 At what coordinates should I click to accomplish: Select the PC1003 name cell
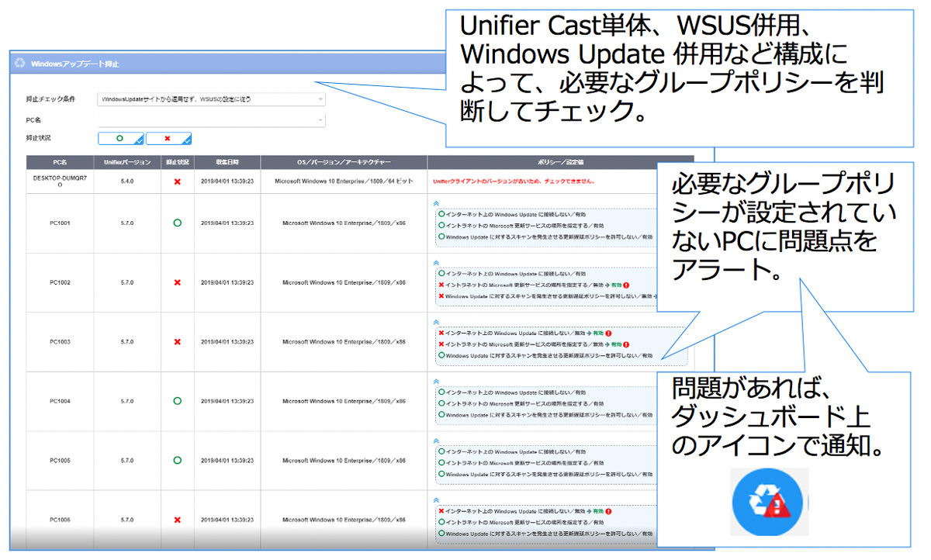click(61, 341)
